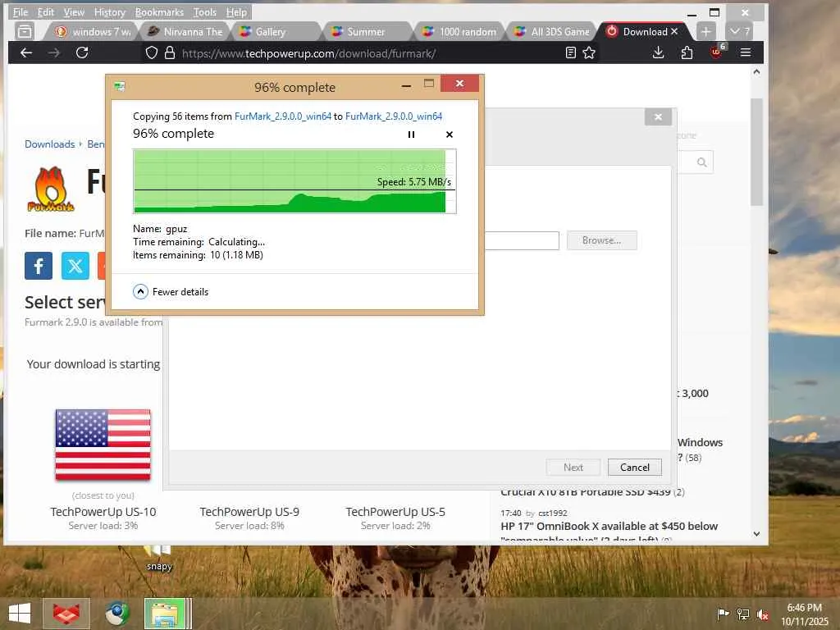Open the snapy desktop icon
This screenshot has width=840, height=630.
158,558
